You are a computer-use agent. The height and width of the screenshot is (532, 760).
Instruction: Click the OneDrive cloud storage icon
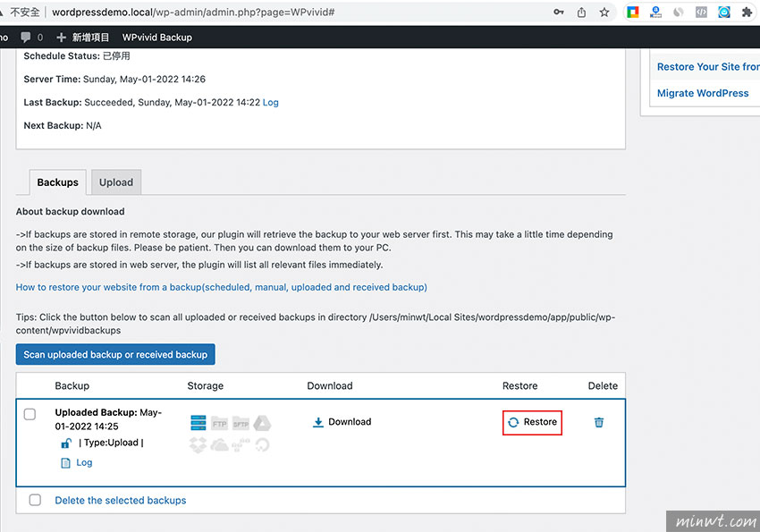[x=220, y=444]
